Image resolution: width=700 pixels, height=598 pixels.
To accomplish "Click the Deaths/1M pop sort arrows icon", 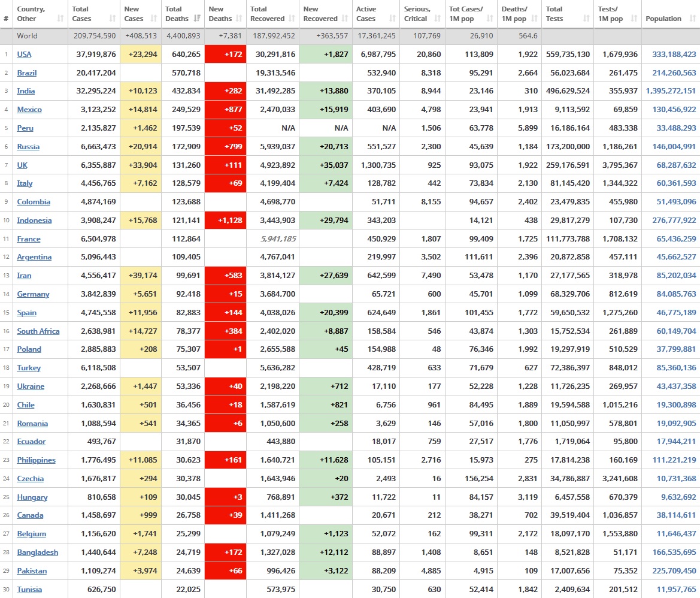I will pyautogui.click(x=534, y=19).
